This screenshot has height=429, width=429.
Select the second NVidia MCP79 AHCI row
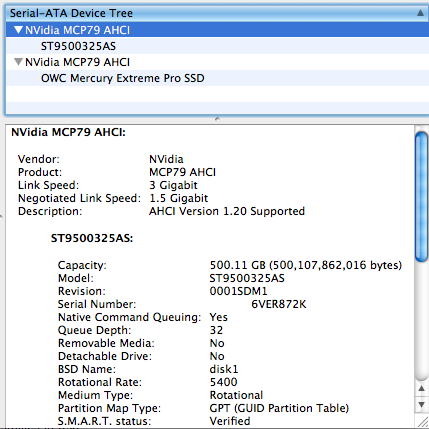coord(217,62)
